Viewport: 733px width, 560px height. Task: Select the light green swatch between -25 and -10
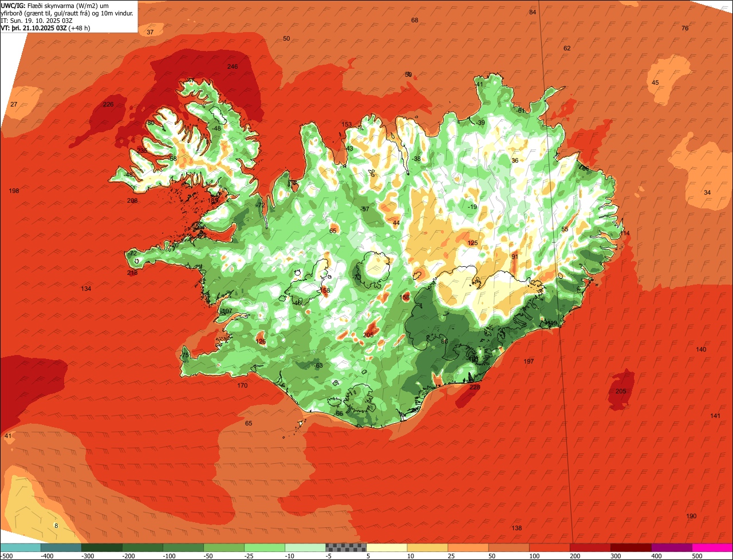pyautogui.click(x=265, y=547)
